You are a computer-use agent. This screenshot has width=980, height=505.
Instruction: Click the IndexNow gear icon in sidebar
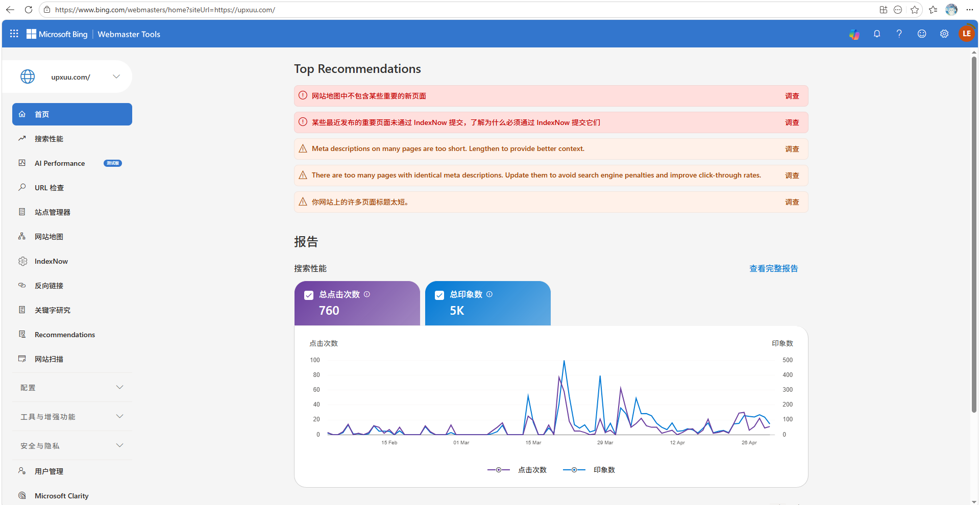coord(22,261)
